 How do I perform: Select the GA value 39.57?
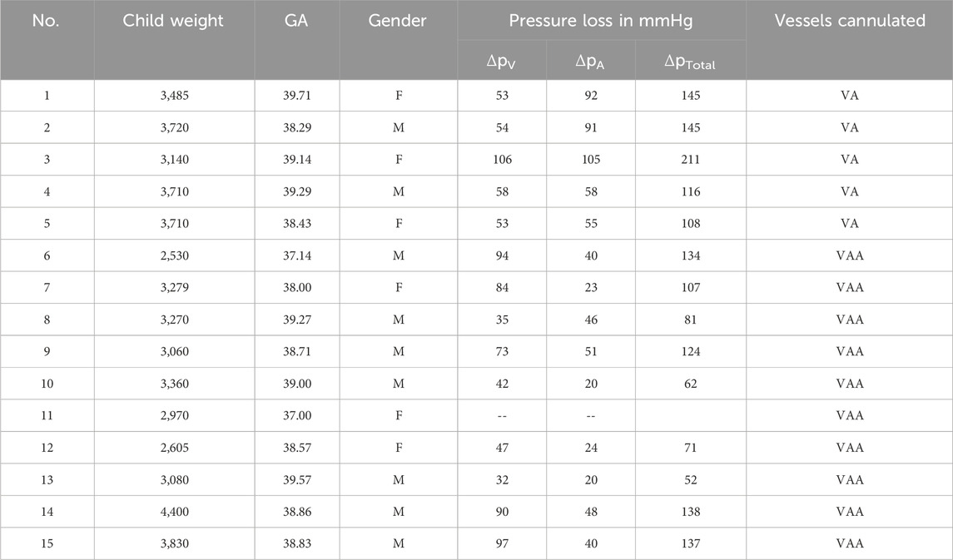pos(296,480)
